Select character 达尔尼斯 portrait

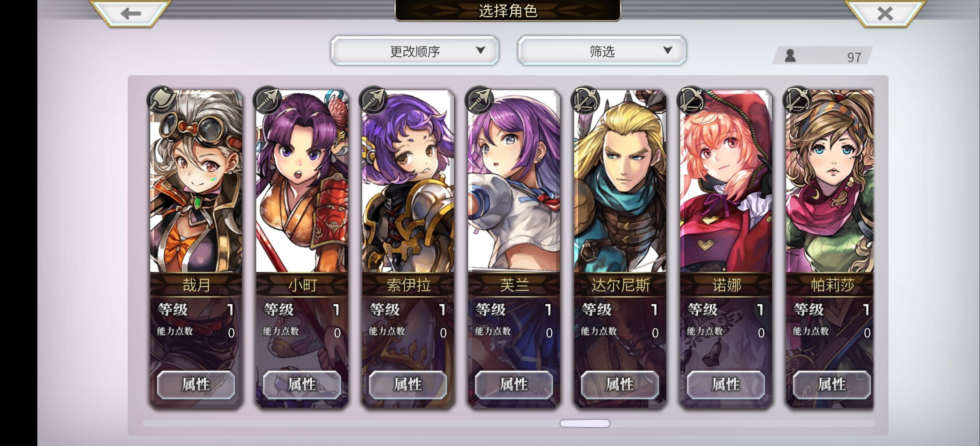620,182
